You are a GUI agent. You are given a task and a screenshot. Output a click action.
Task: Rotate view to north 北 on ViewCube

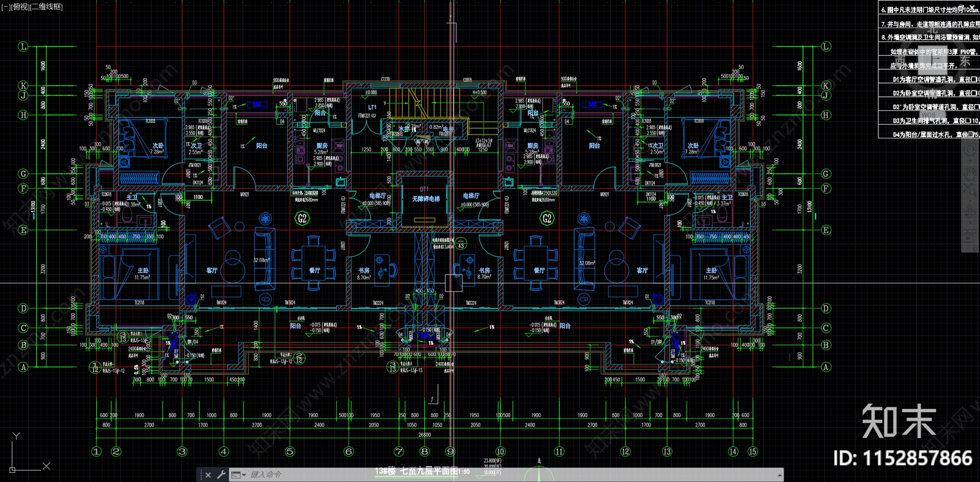pyautogui.click(x=932, y=30)
